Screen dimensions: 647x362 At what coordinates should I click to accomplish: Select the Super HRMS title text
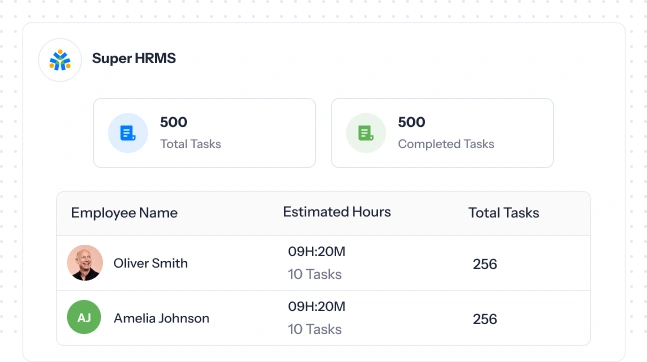pyautogui.click(x=134, y=58)
